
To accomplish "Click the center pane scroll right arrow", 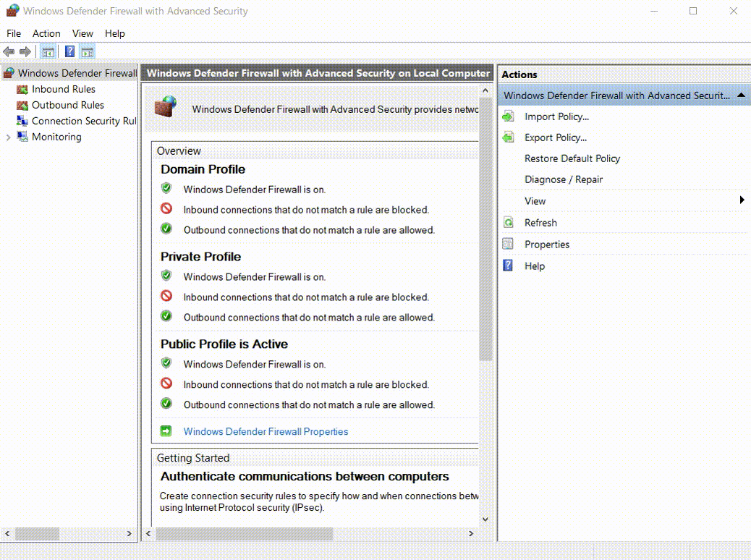I will point(471,534).
